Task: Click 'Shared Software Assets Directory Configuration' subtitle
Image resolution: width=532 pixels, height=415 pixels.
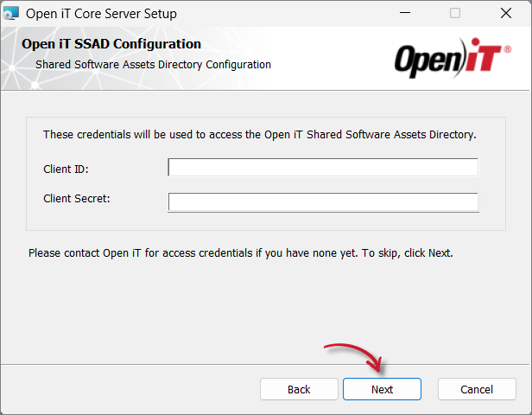Action: point(154,65)
